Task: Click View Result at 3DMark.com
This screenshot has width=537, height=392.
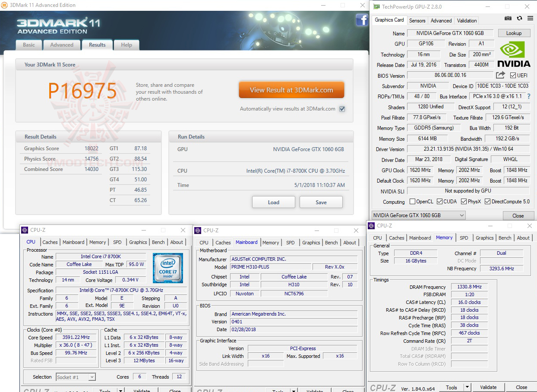Action: pos(291,90)
